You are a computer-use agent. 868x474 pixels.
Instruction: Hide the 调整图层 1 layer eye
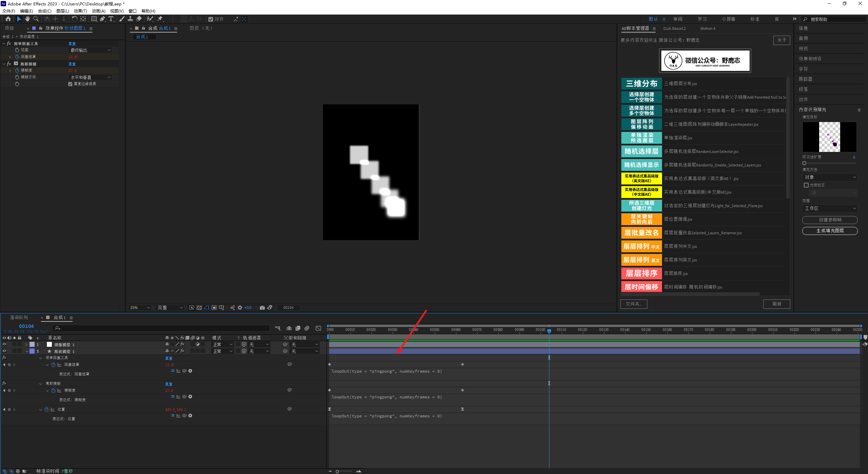[4, 344]
